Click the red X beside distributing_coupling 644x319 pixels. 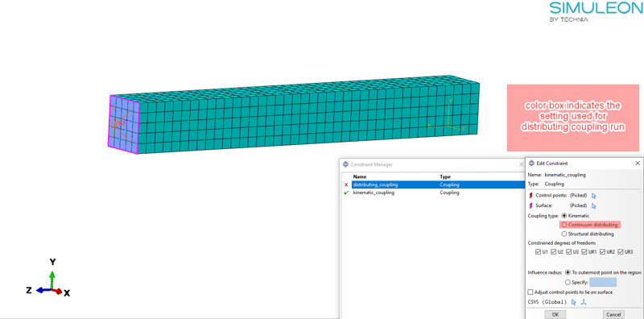click(x=346, y=185)
